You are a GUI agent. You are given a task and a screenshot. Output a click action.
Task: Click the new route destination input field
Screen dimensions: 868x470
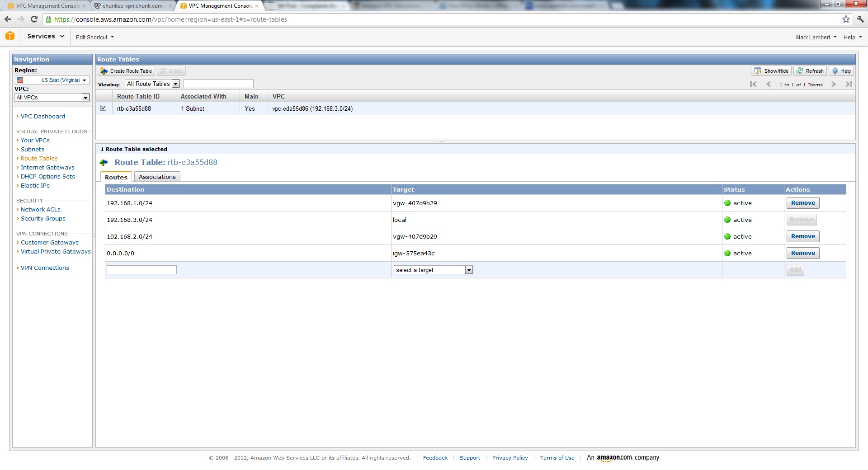coord(142,270)
